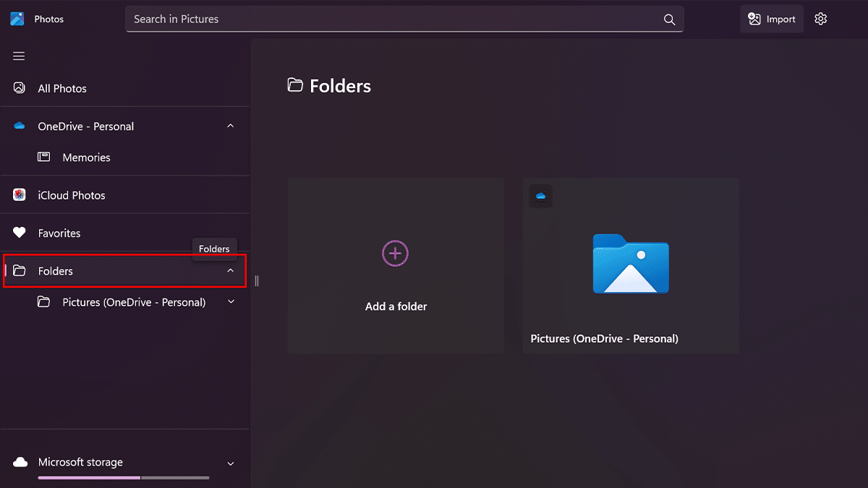Screen dimensions: 868x488
Task: Click the Microsoft storage usage bar
Action: click(x=124, y=478)
